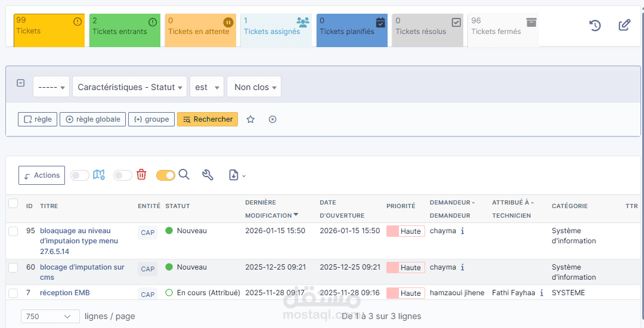
Task: Click the CAP entity tag on ticket 60
Action: [x=147, y=269]
